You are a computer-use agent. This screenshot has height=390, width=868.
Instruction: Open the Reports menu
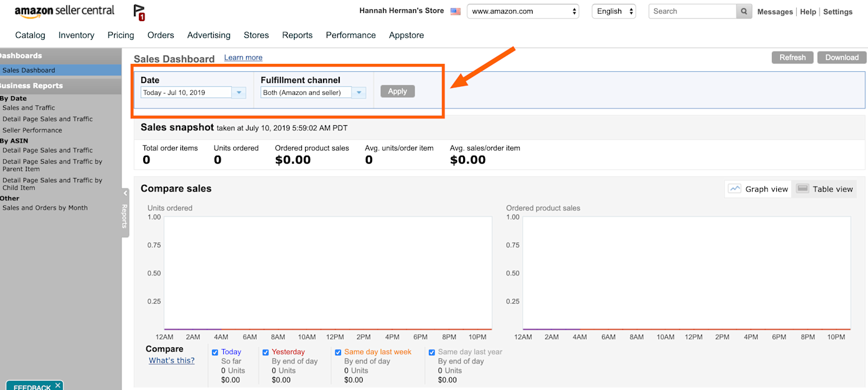click(298, 35)
